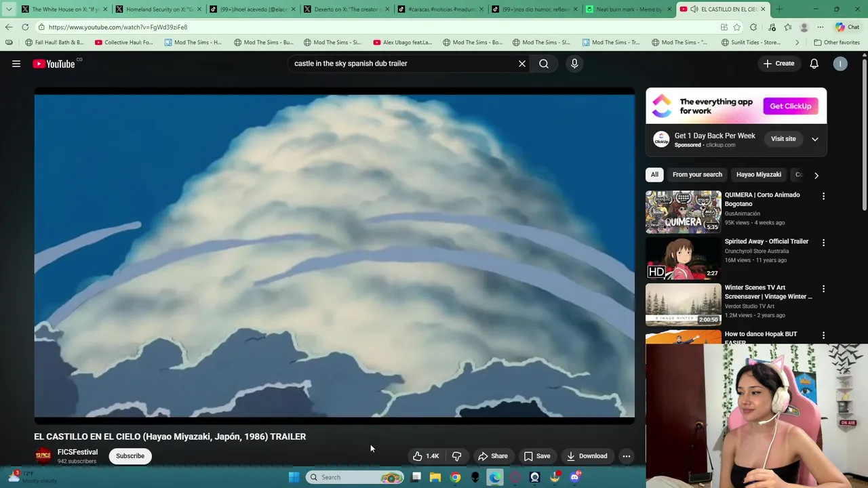The image size is (868, 488).
Task: Open Spirited Away Official Trailer thumbnail
Action: (x=684, y=258)
